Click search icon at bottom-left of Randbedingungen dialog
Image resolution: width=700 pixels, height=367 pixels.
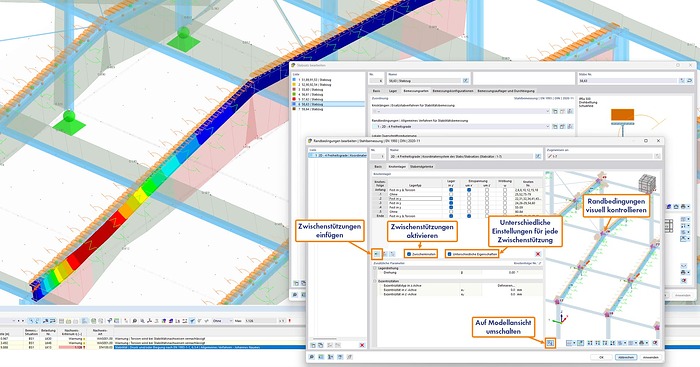312,357
